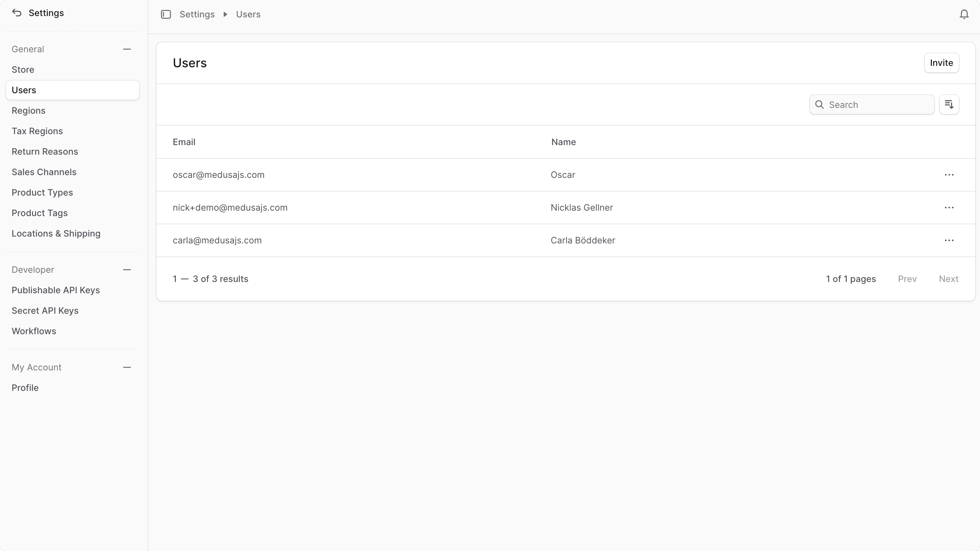Go to the next page of users

coord(949,279)
